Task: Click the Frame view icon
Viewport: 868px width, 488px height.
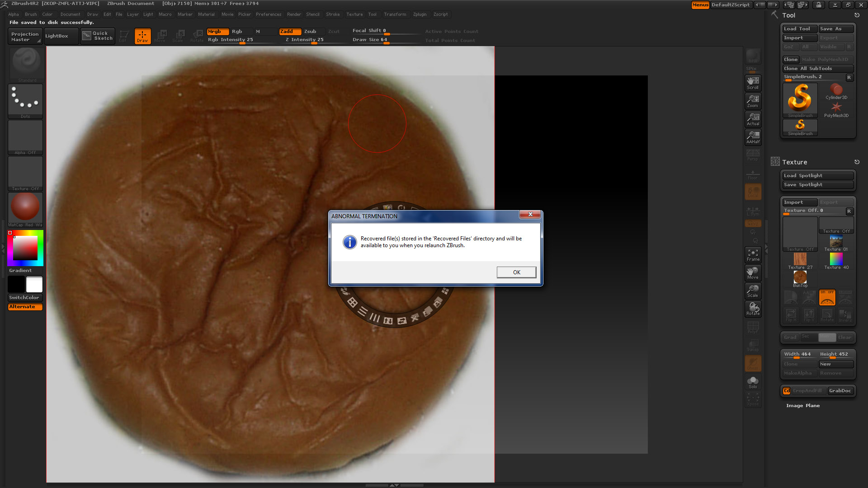Action: click(x=753, y=255)
